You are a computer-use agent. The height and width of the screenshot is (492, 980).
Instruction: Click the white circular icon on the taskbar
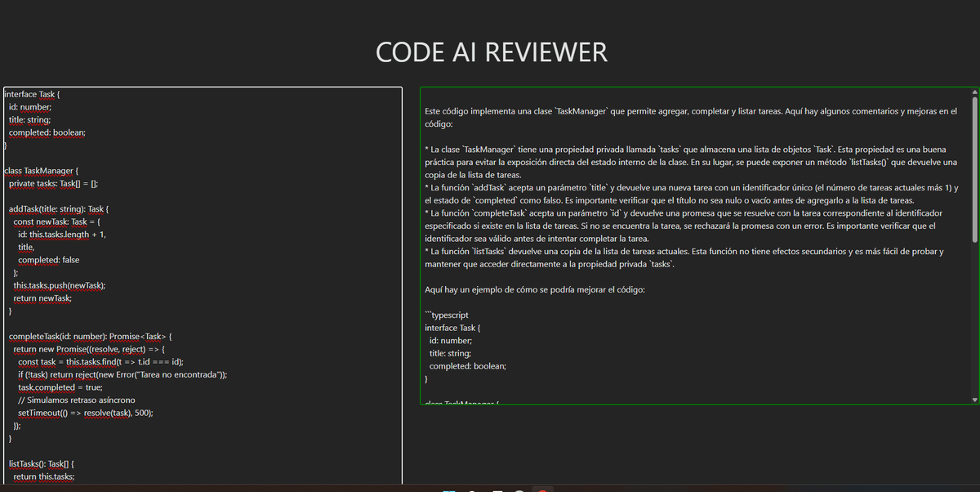(472, 490)
